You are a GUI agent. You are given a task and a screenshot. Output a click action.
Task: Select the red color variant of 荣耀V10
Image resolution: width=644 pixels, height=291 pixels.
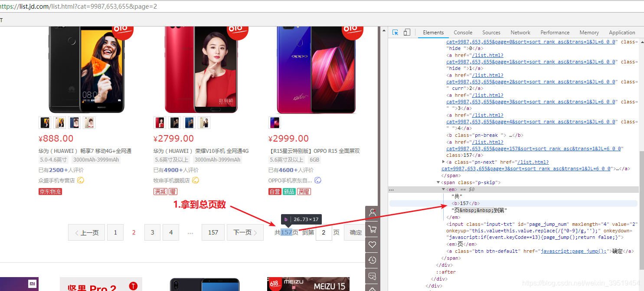tap(160, 123)
